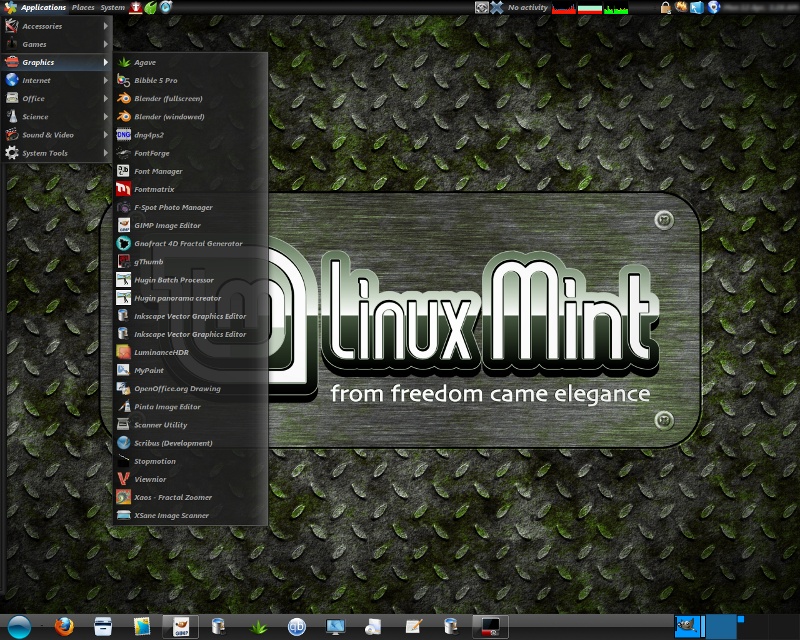Launch dng4ps2 converter
The image size is (800, 640).
pyautogui.click(x=190, y=135)
